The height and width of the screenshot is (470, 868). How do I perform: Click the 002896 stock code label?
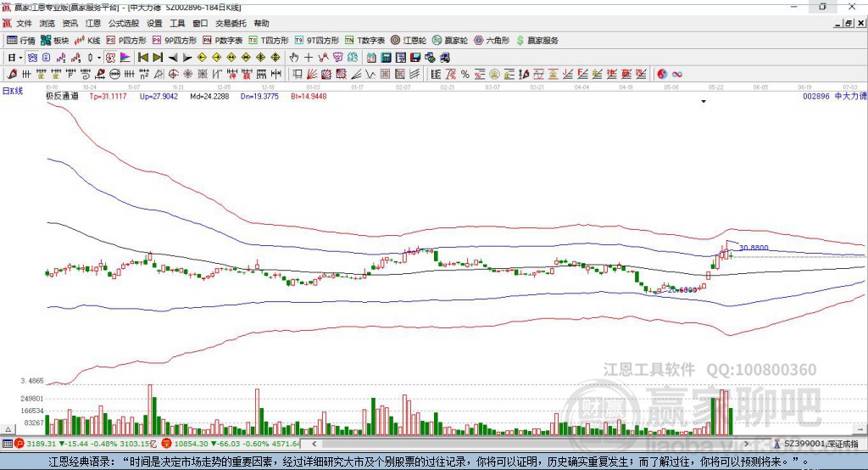[x=816, y=96]
